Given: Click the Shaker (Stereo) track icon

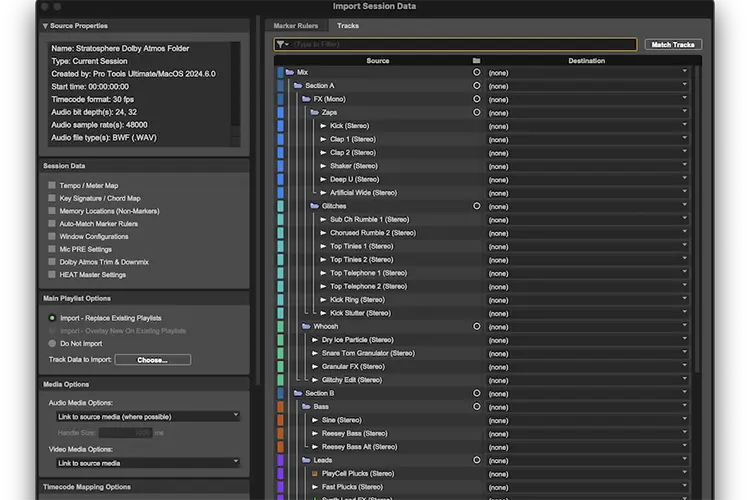Looking at the screenshot, I should pyautogui.click(x=323, y=166).
